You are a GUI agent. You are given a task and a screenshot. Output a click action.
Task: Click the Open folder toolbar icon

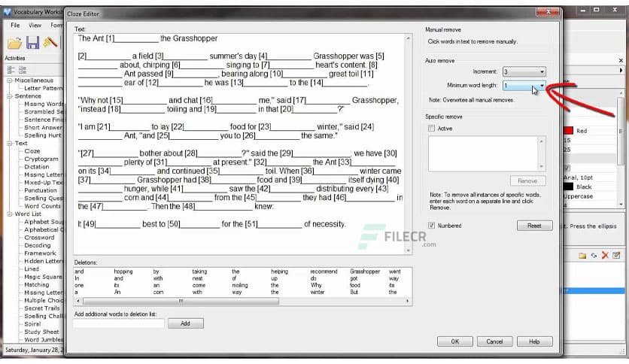(14, 43)
